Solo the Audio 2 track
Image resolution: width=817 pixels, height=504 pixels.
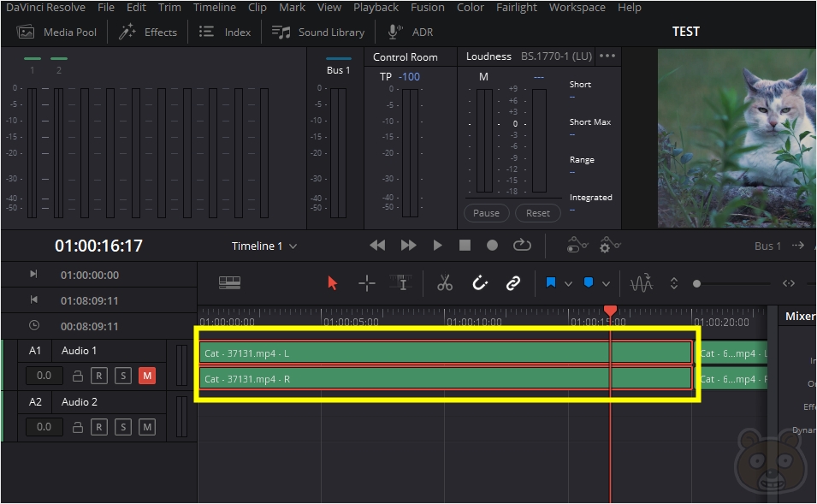[x=123, y=427]
